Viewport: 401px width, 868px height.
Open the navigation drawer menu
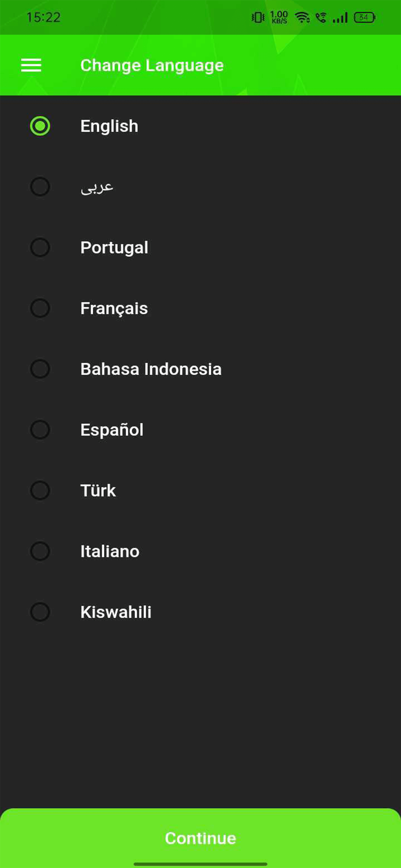(31, 65)
